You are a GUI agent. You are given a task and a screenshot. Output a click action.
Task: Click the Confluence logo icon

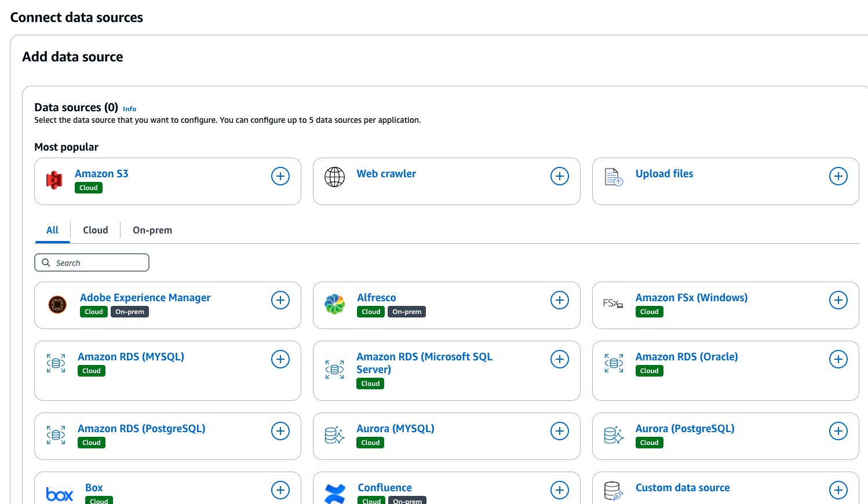[x=335, y=494]
